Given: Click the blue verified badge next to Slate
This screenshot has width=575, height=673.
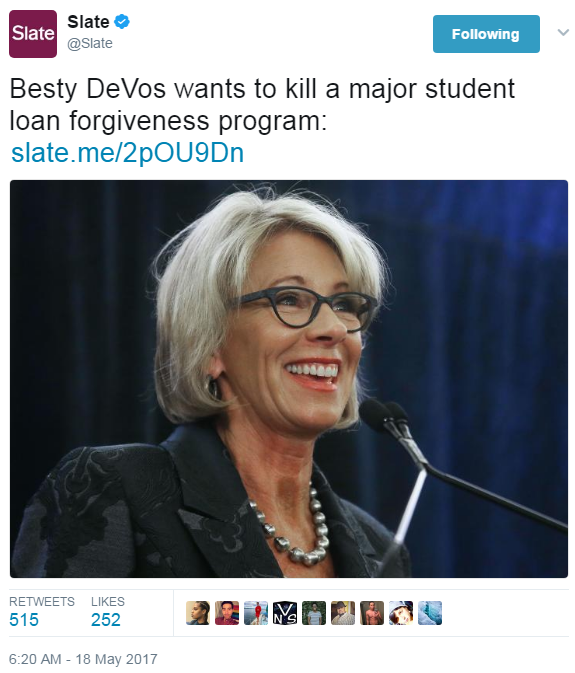Looking at the screenshot, I should [x=122, y=21].
